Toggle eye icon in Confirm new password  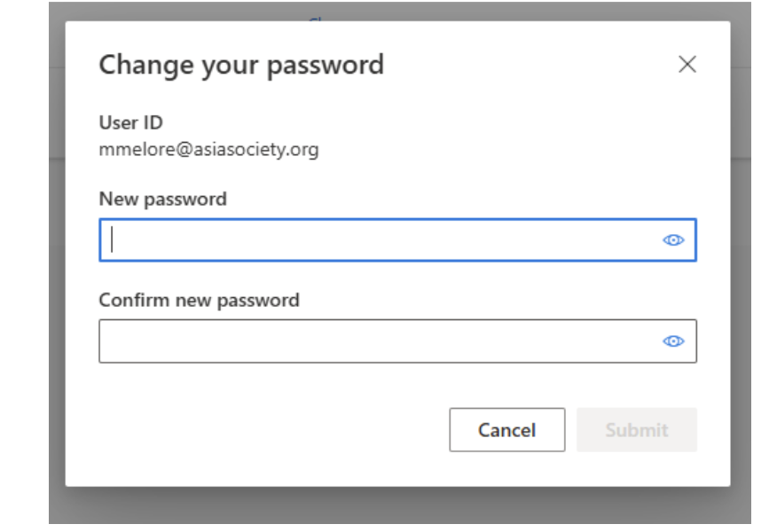point(674,341)
